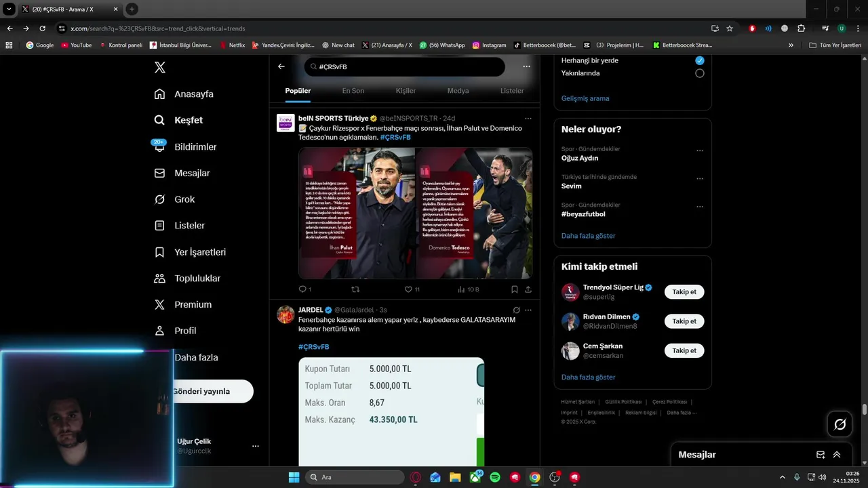This screenshot has height=488, width=868.
Task: Open Opera browser from the taskbar
Action: [416, 477]
